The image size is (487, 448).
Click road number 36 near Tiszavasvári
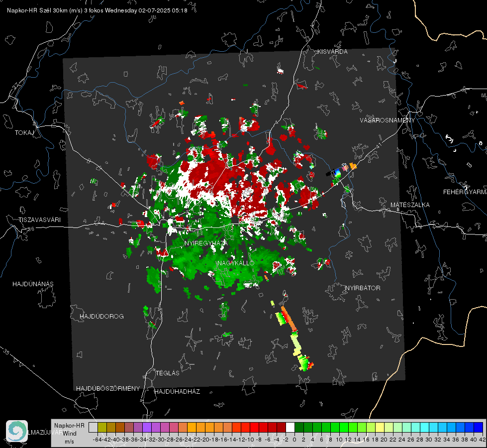[x=31, y=229]
